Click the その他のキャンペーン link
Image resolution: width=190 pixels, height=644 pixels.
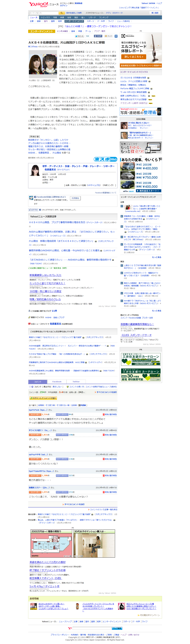click(150, 615)
